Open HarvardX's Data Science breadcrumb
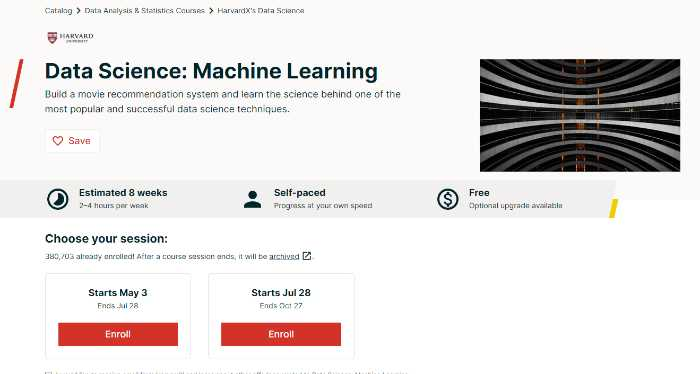 click(x=261, y=10)
